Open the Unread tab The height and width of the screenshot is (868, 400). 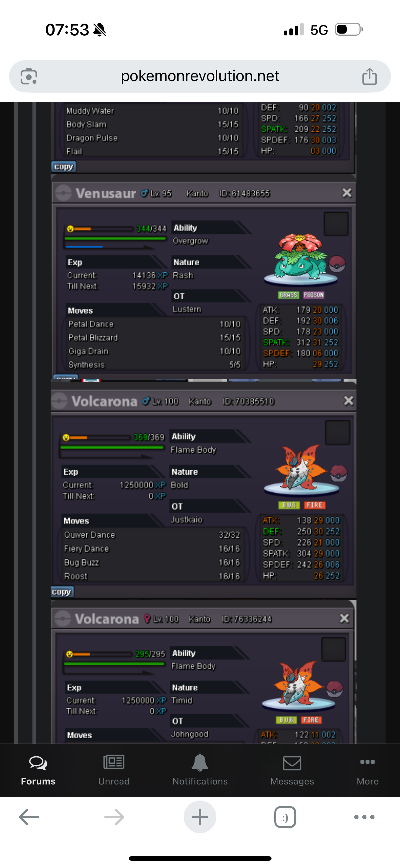click(114, 770)
